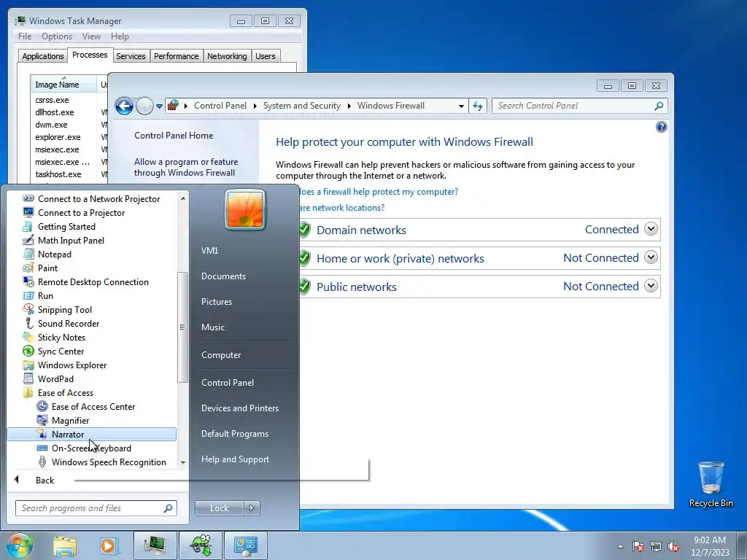747x560 pixels.
Task: Click the Windows Start orb
Action: pyautogui.click(x=19, y=545)
